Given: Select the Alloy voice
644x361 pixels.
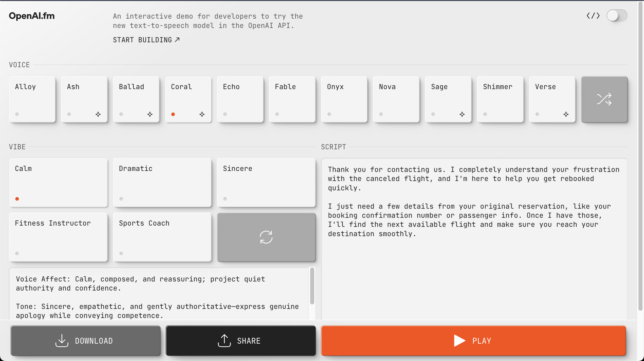Looking at the screenshot, I should click(x=32, y=99).
